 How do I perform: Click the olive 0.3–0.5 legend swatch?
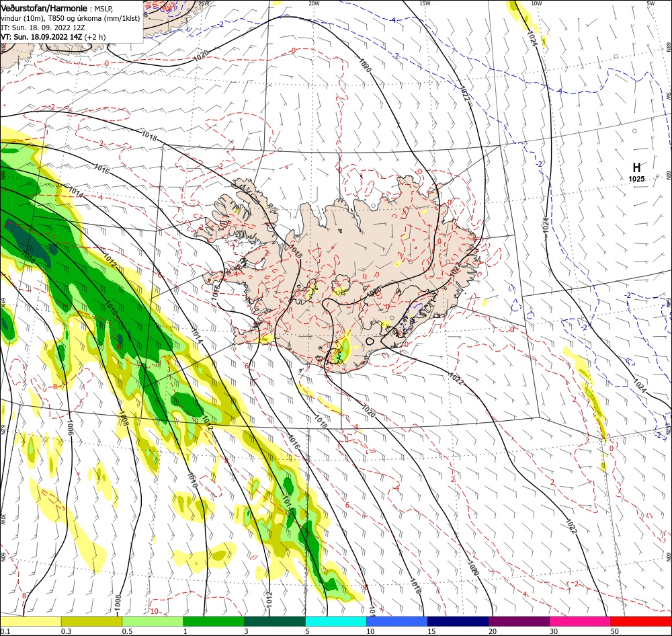pyautogui.click(x=91, y=621)
